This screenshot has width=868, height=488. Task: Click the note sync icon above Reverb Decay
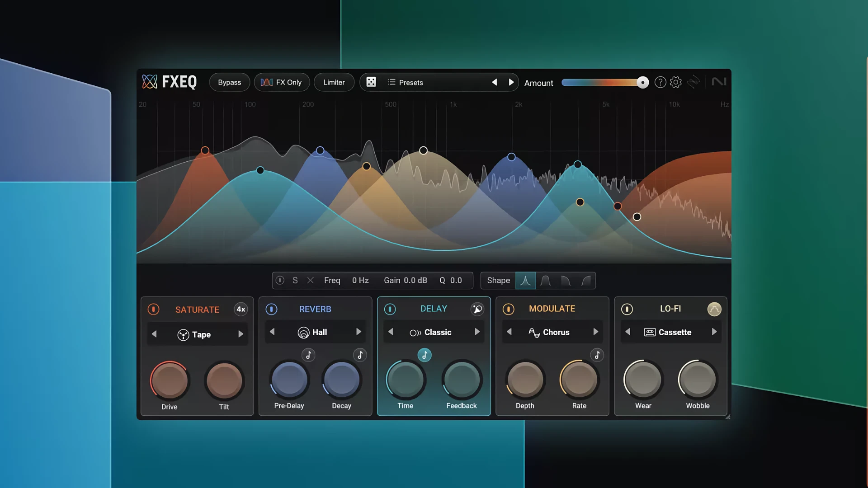coord(360,355)
